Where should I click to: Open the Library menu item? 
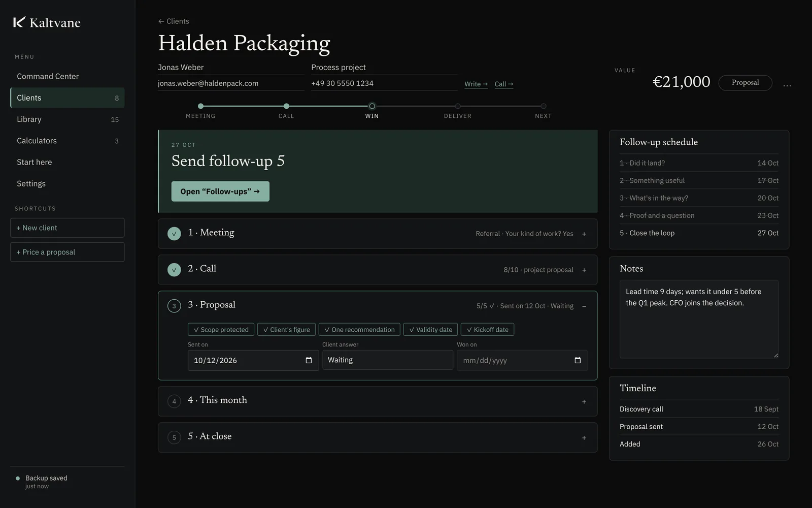(x=67, y=119)
